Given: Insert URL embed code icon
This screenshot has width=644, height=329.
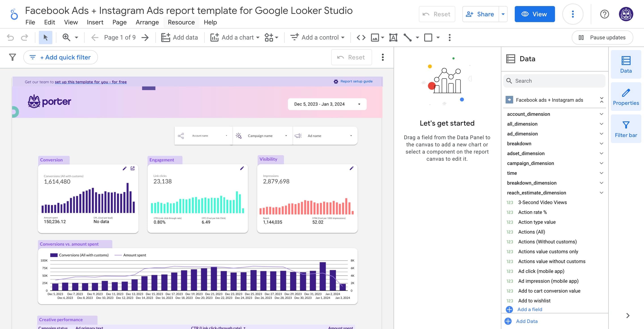Looking at the screenshot, I should pos(361,38).
